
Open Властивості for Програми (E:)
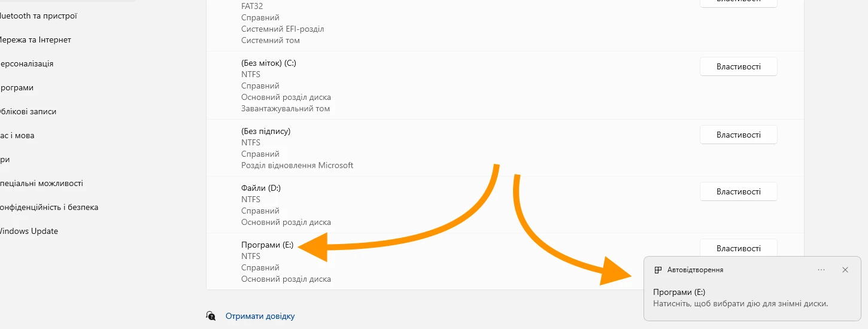click(739, 248)
